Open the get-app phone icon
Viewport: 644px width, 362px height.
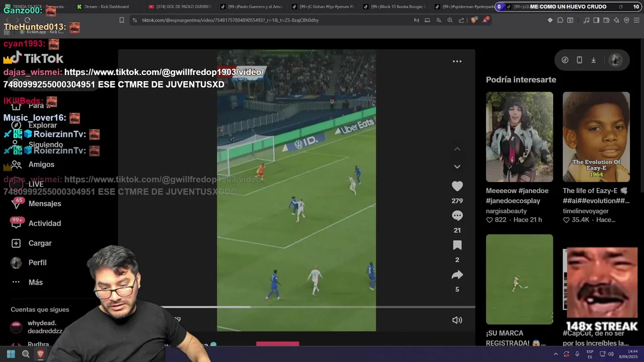click(579, 60)
